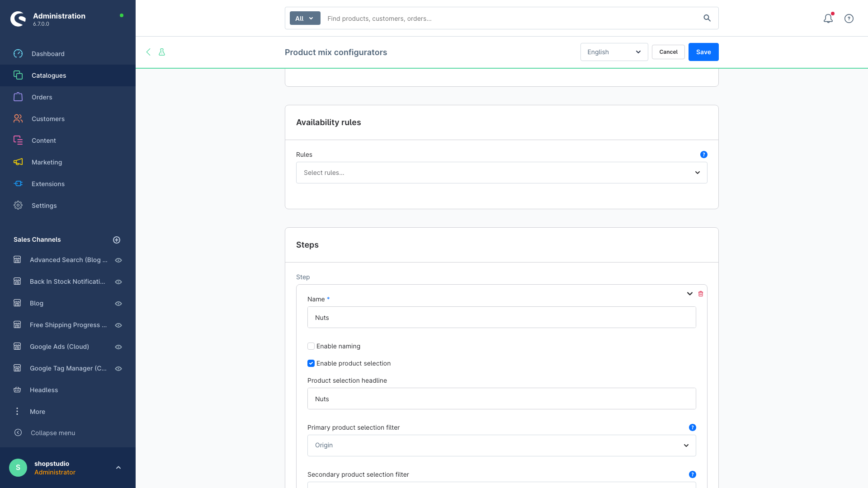This screenshot has width=868, height=488.
Task: Open the Select rules dropdown
Action: (501, 173)
